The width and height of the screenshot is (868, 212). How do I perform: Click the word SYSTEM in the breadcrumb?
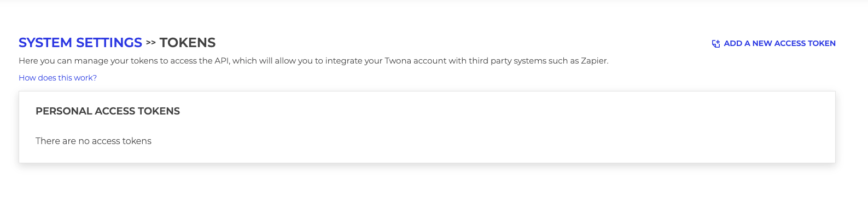[45, 43]
